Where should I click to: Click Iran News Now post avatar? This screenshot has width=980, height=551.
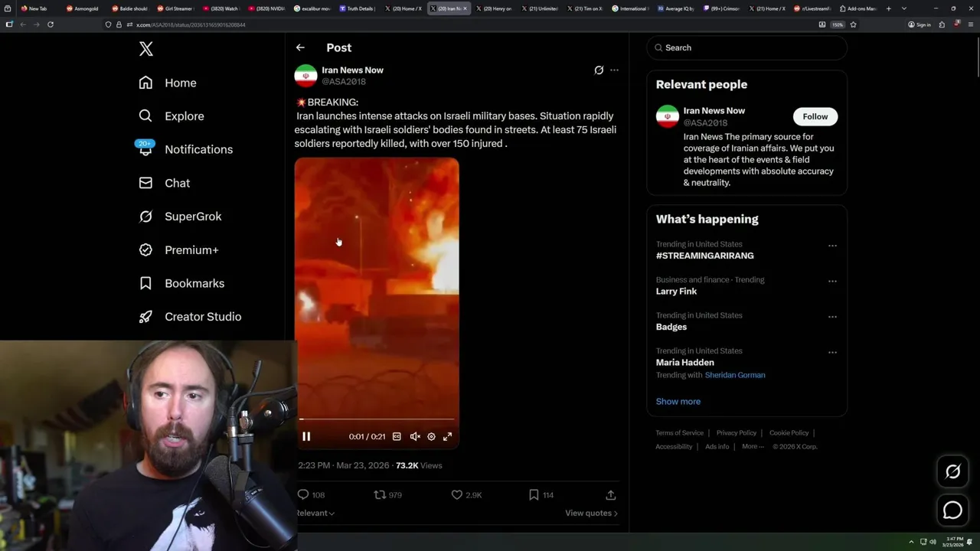tap(305, 75)
